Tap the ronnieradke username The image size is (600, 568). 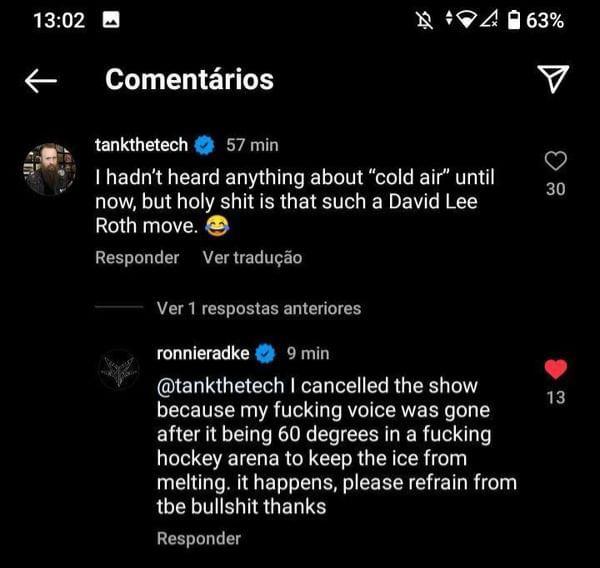click(x=203, y=353)
